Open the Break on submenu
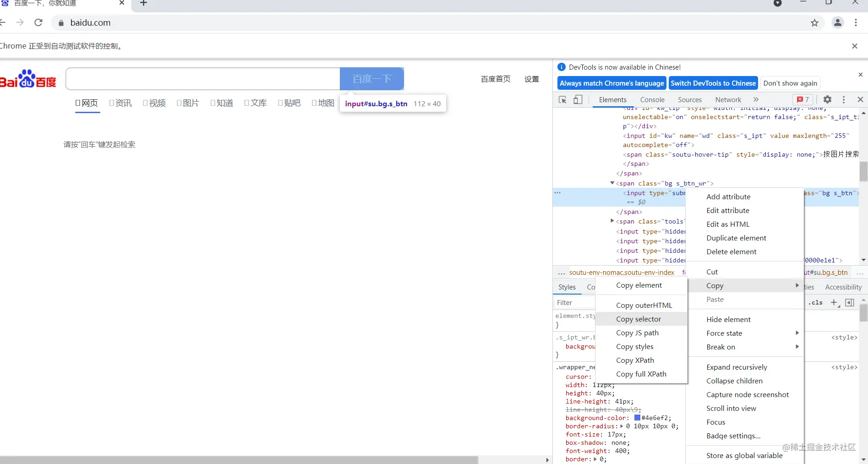 click(745, 347)
